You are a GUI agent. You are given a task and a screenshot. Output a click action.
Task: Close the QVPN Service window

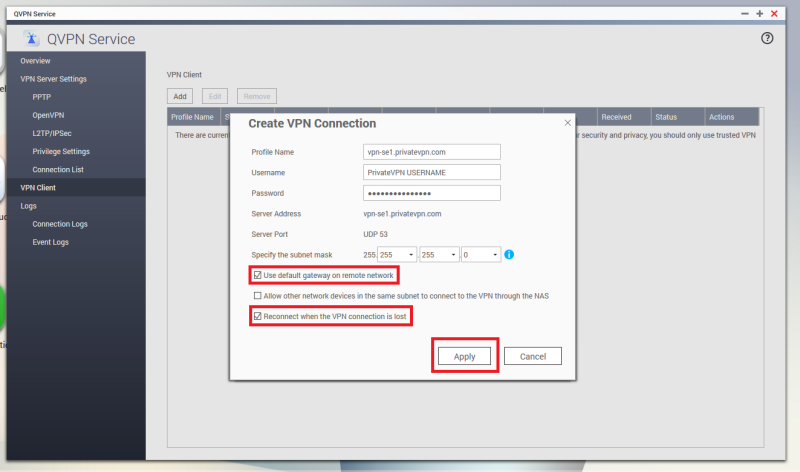[x=774, y=14]
